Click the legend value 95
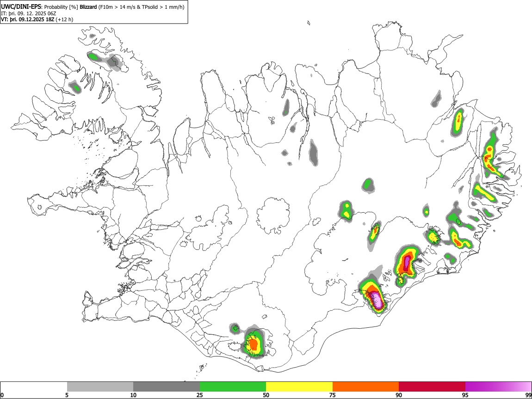Viewport: 532px width, 399px height. (x=465, y=395)
